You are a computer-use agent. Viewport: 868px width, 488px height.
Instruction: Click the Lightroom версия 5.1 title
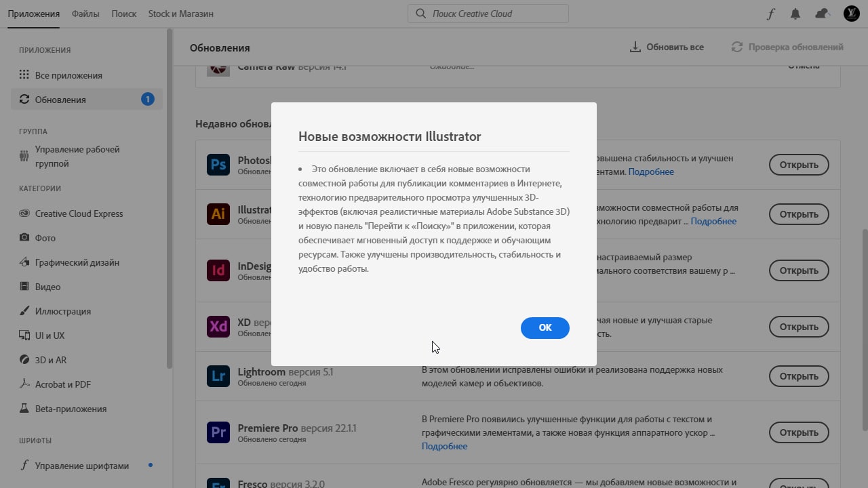[x=285, y=372]
